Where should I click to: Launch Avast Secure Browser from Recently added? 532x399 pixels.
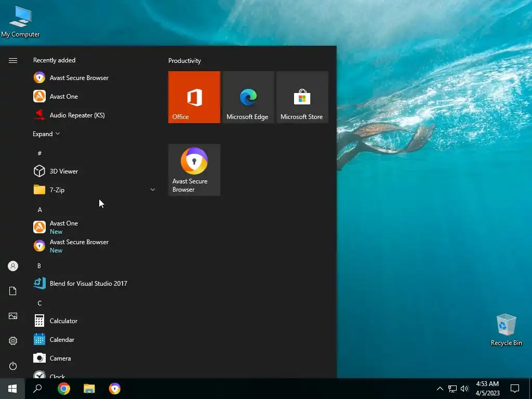(x=94, y=78)
